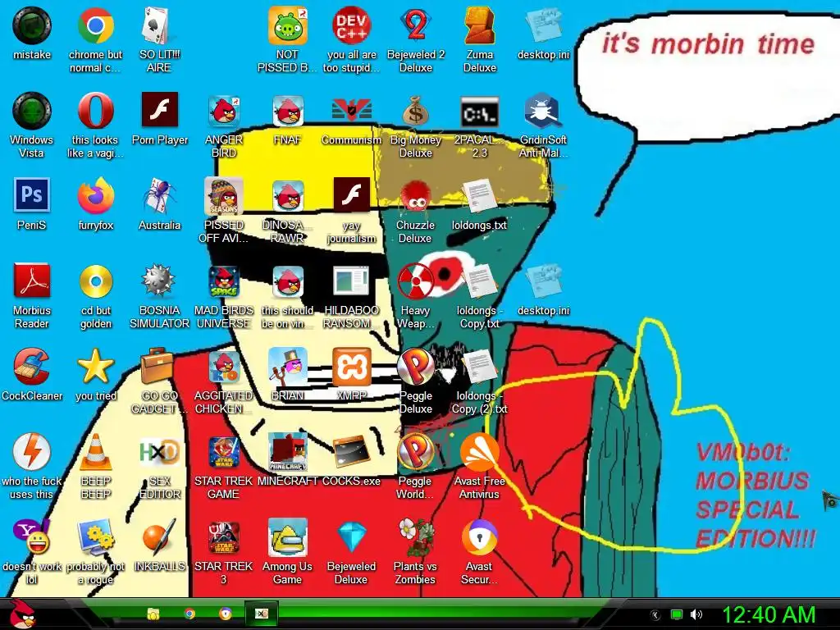Select the 'NOT PISSED B...' green pig icon
Screen dimensions: 840x630
coord(288,25)
